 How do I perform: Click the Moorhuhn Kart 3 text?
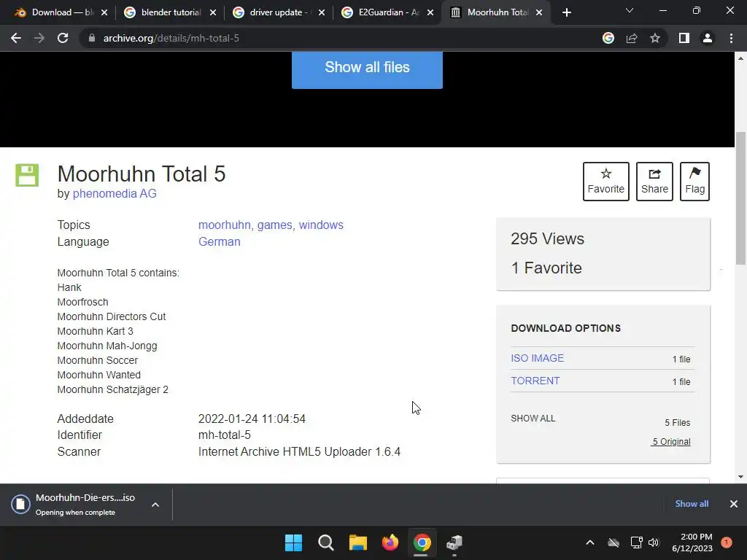[x=96, y=331]
